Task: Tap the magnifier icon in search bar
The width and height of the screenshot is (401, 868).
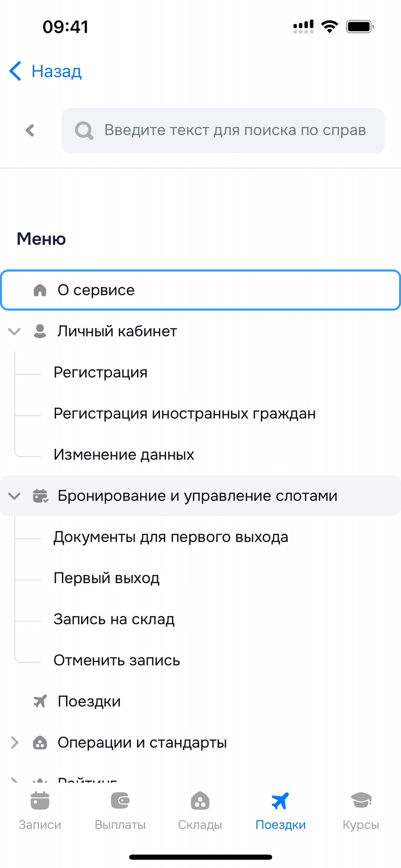Action: pyautogui.click(x=84, y=130)
